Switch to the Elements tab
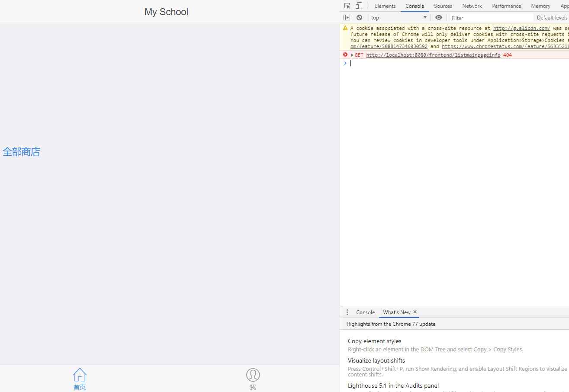 pyautogui.click(x=385, y=6)
